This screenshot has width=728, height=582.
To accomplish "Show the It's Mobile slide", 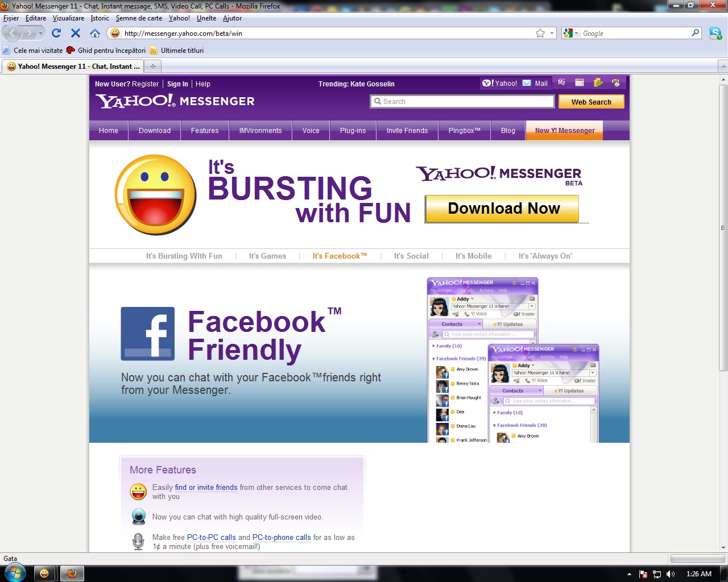I will [x=473, y=256].
